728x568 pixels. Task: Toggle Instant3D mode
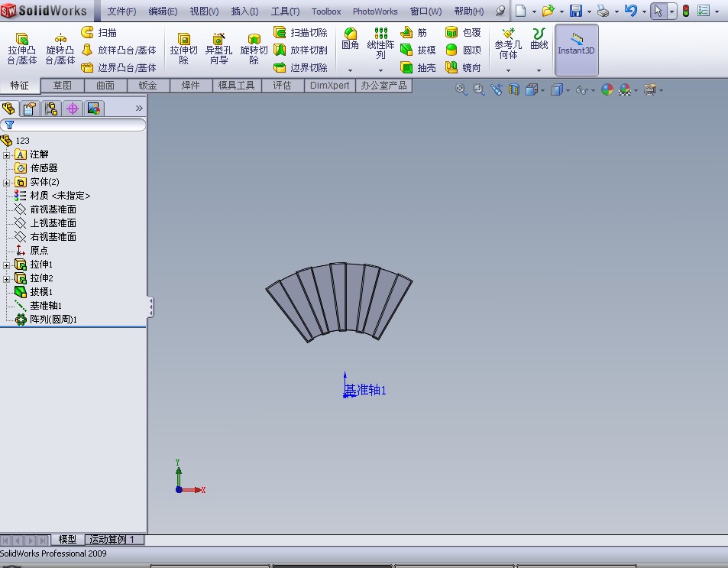[576, 50]
